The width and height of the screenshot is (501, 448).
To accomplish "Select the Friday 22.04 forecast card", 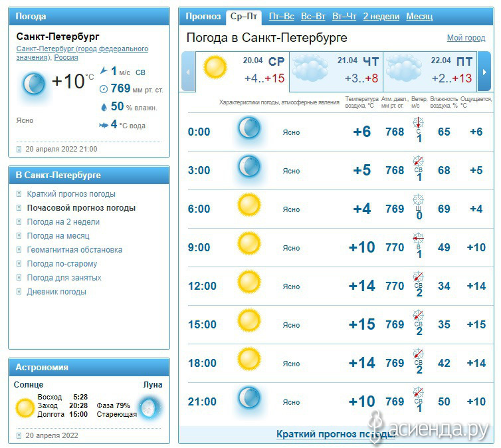I will pyautogui.click(x=430, y=72).
